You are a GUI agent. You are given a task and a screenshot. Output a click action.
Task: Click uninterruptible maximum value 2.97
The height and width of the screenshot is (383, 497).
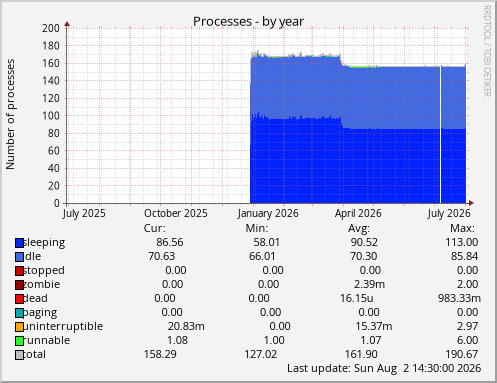click(x=468, y=326)
